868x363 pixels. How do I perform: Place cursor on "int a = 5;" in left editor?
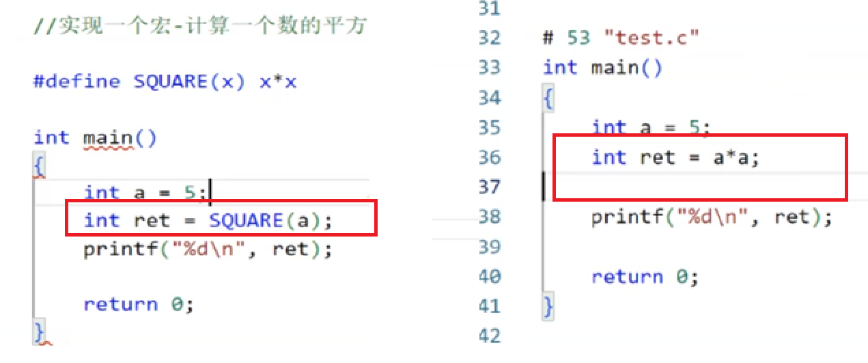pos(145,193)
